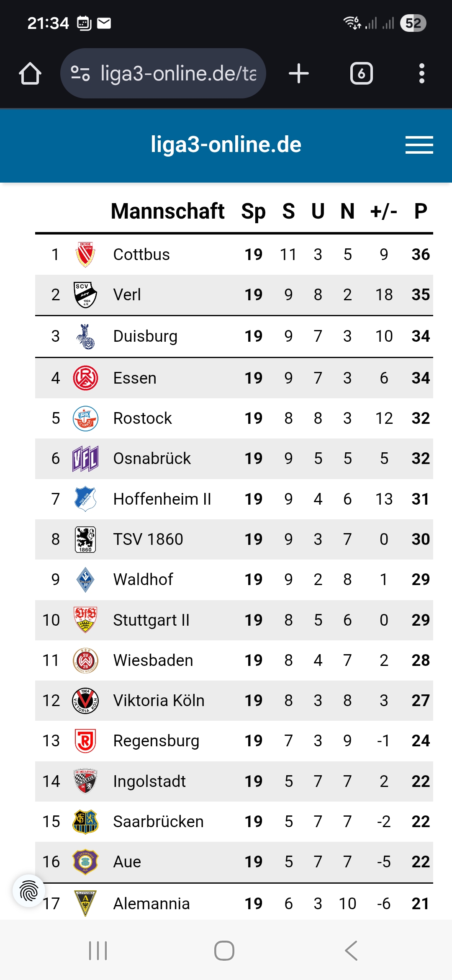The width and height of the screenshot is (452, 980).
Task: Open the site info icon in address bar
Action: click(80, 74)
